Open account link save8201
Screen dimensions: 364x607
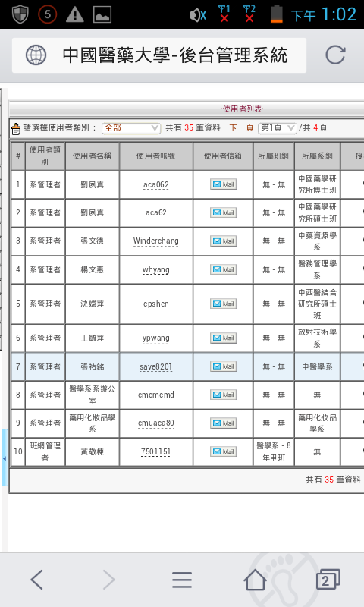(x=156, y=366)
